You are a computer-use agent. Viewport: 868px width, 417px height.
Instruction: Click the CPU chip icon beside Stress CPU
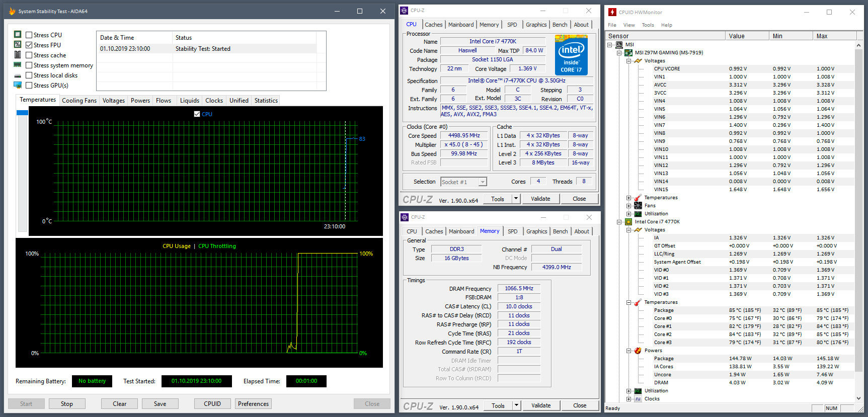pyautogui.click(x=18, y=35)
